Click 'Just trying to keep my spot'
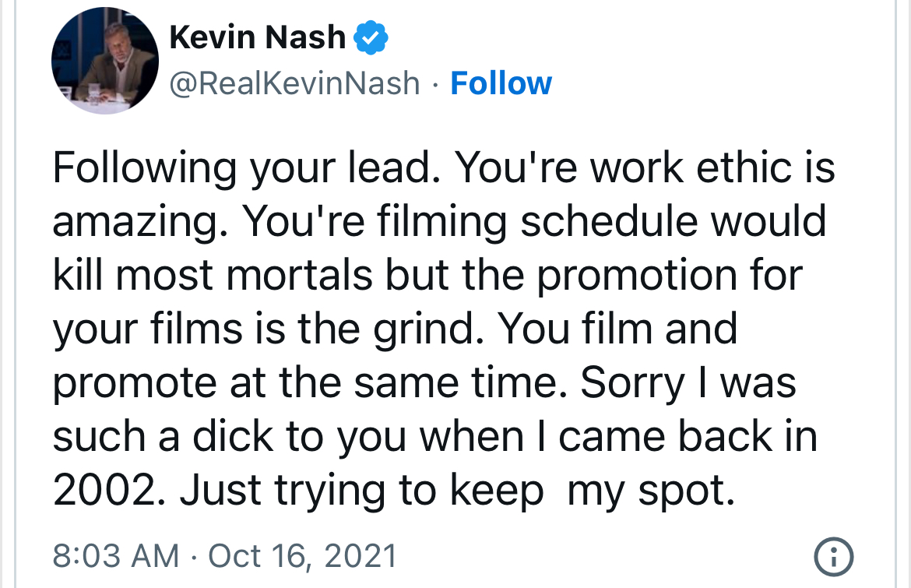911x588 pixels. point(457,489)
